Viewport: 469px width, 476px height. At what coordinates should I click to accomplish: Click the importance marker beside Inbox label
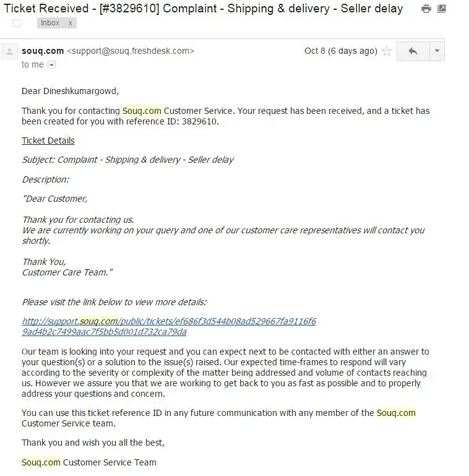pos(17,23)
